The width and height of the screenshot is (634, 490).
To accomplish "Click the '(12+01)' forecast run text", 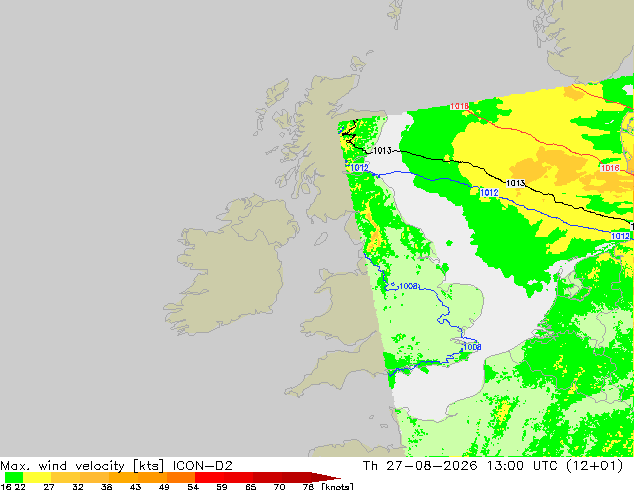I will (x=594, y=466).
